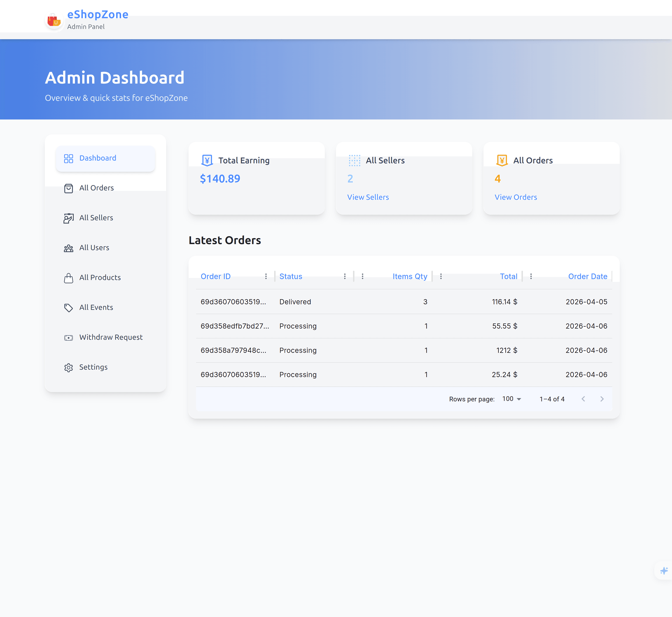672x617 pixels.
Task: Click the Settings gear icon
Action: pyautogui.click(x=68, y=367)
